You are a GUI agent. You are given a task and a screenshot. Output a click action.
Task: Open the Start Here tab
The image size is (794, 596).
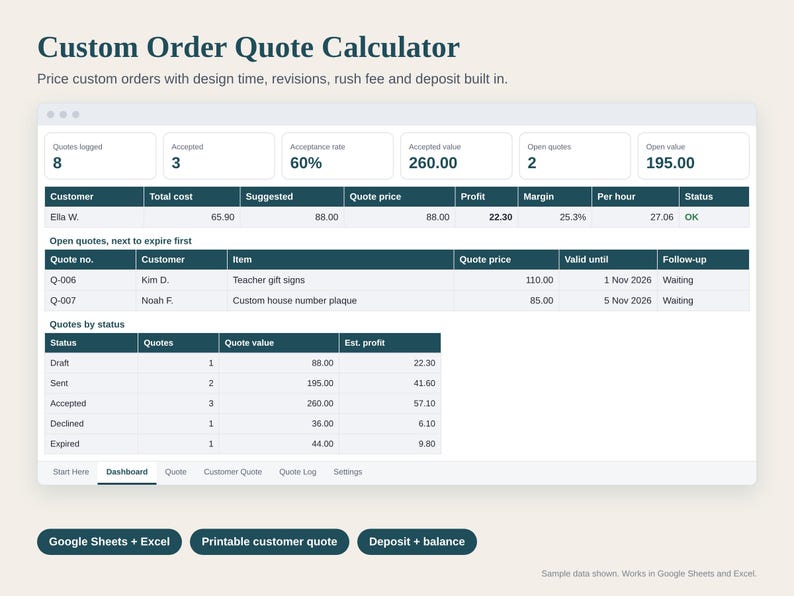tap(71, 472)
